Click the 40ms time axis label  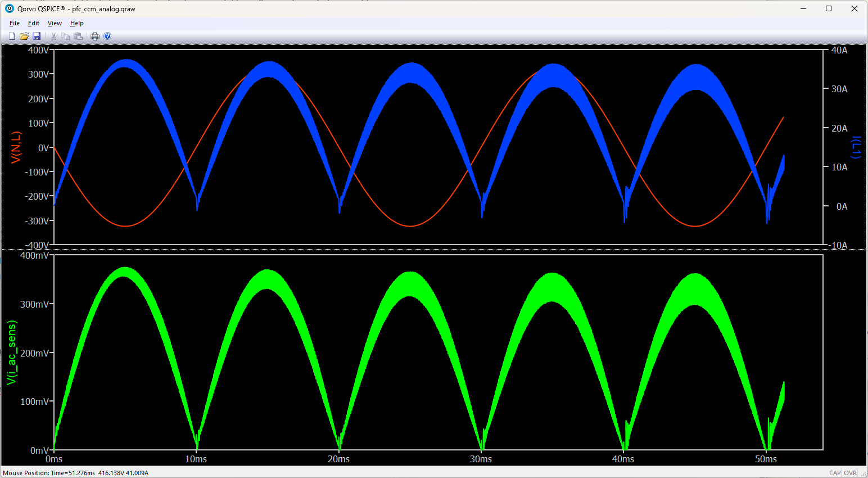coord(623,459)
